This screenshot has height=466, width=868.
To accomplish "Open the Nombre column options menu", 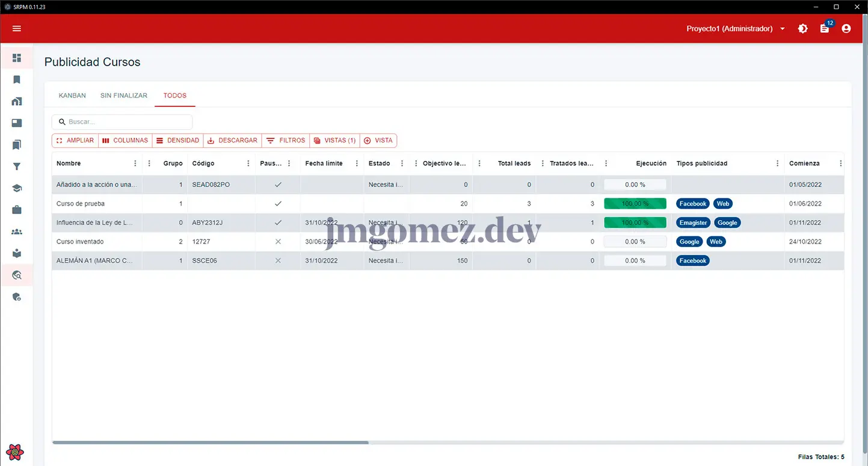I will 135,164.
